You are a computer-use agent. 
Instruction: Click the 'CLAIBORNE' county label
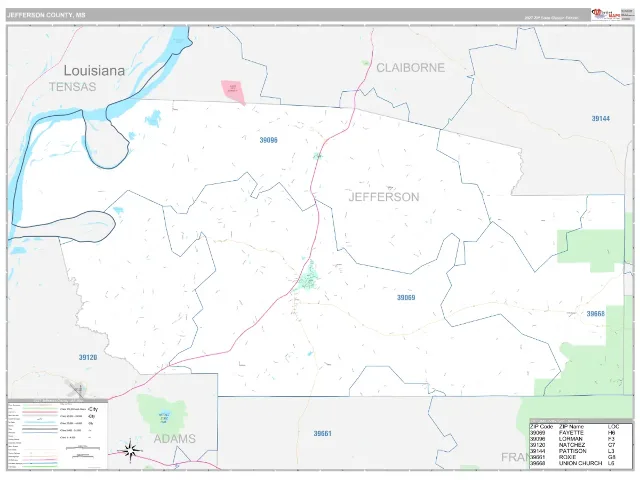click(410, 67)
